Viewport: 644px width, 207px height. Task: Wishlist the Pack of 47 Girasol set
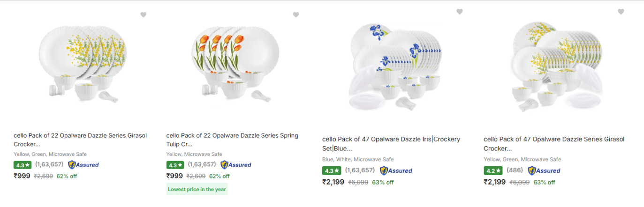[x=621, y=12]
